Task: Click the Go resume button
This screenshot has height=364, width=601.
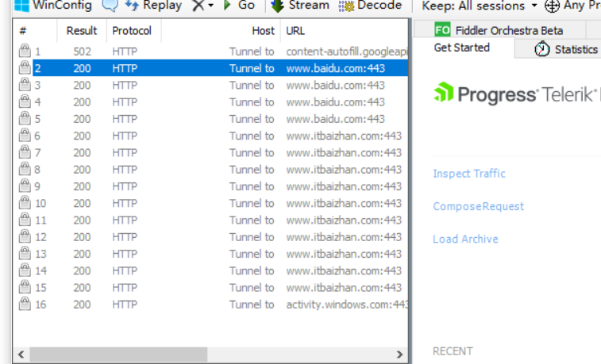Action: [x=239, y=6]
